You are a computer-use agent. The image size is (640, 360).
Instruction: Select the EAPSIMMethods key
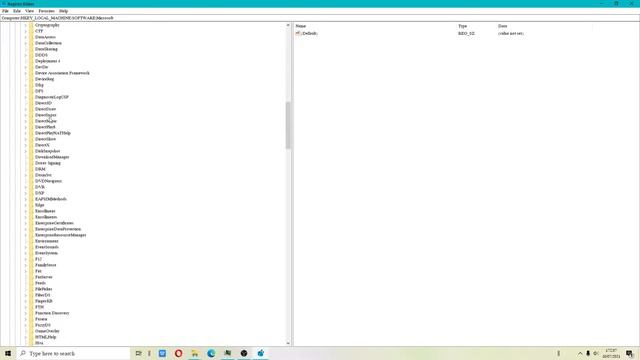tap(51, 199)
